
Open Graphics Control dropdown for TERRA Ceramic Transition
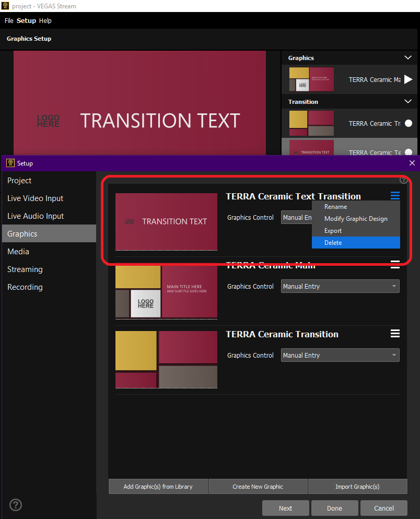(x=340, y=355)
